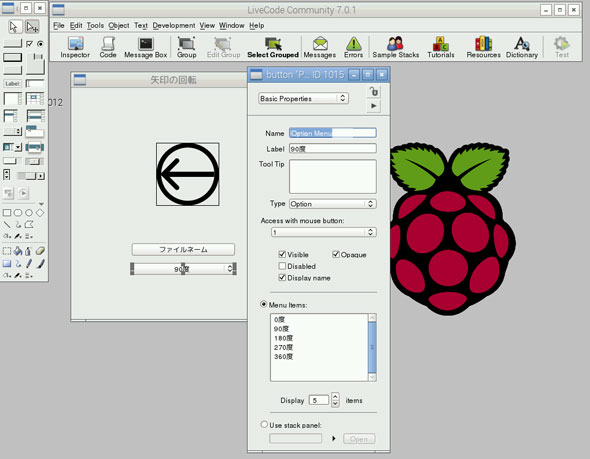
Task: Open the Errors window
Action: [x=354, y=48]
